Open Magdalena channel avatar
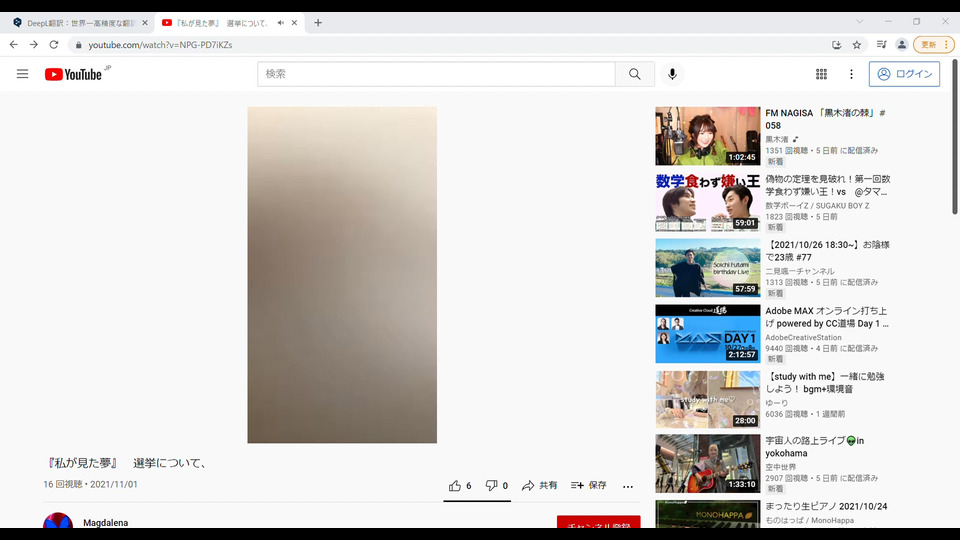 pos(58,521)
